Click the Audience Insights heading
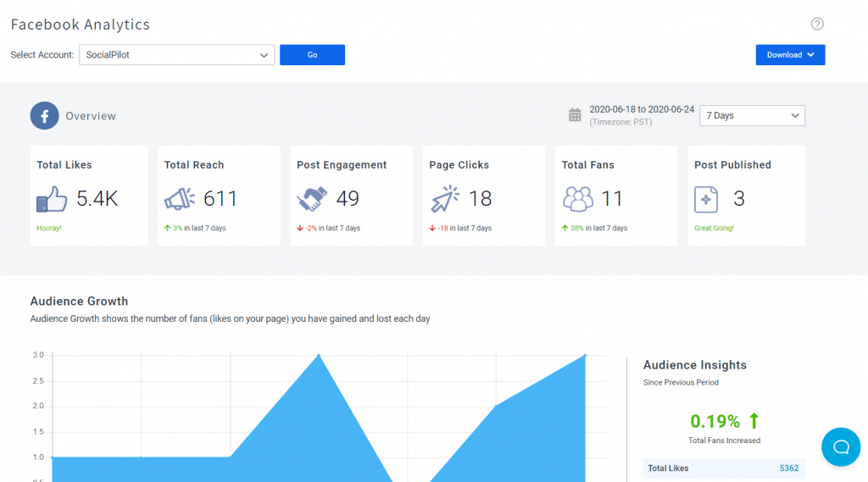This screenshot has width=868, height=482. [x=695, y=365]
